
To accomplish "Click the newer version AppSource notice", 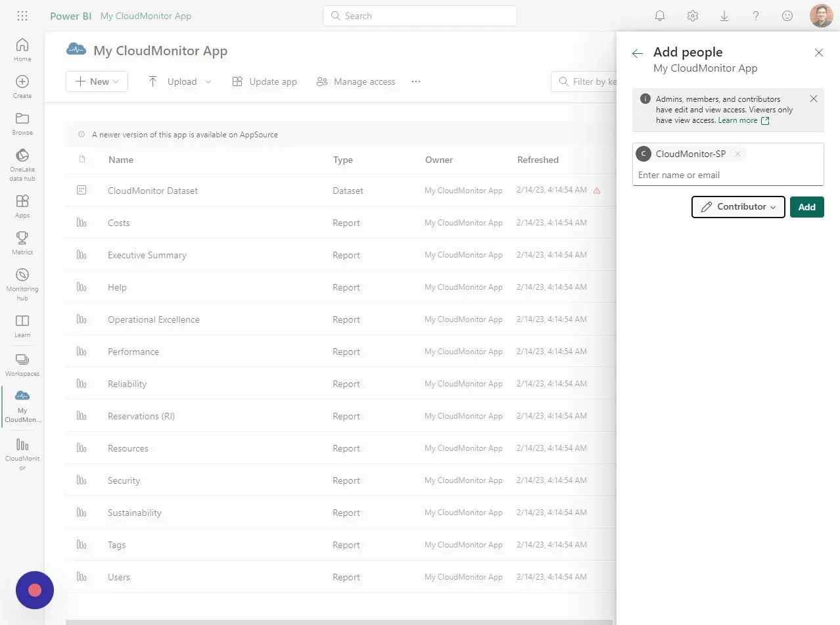I will coord(185,135).
